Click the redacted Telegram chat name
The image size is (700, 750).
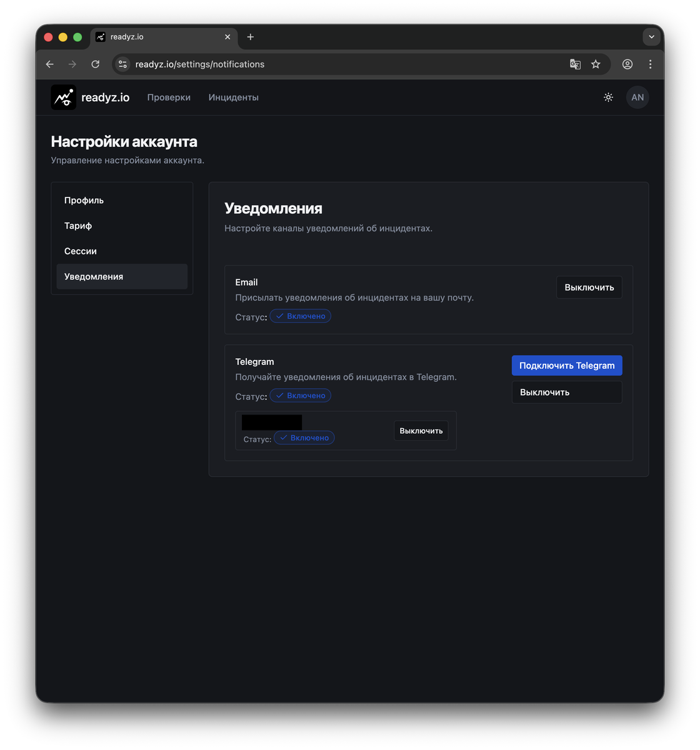[272, 422]
